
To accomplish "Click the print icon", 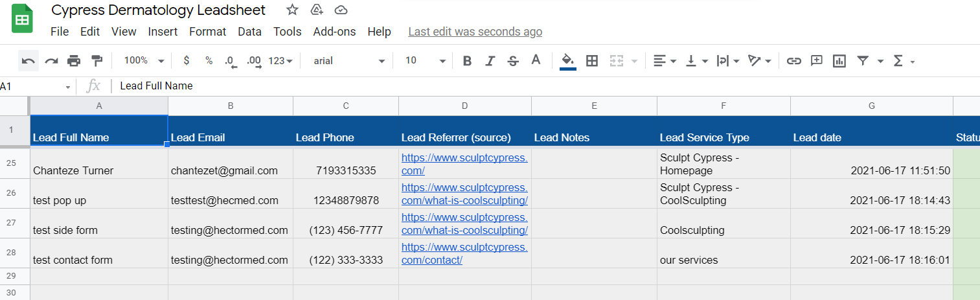I will 74,61.
